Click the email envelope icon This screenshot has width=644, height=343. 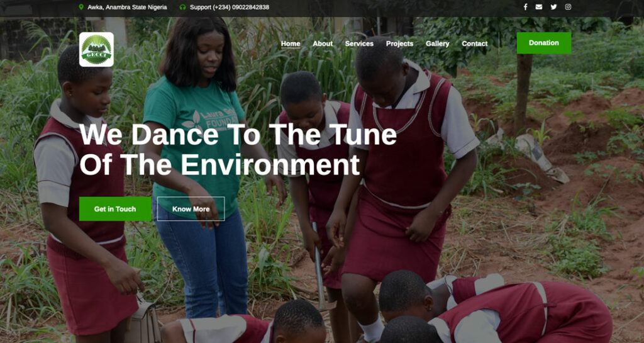[539, 7]
